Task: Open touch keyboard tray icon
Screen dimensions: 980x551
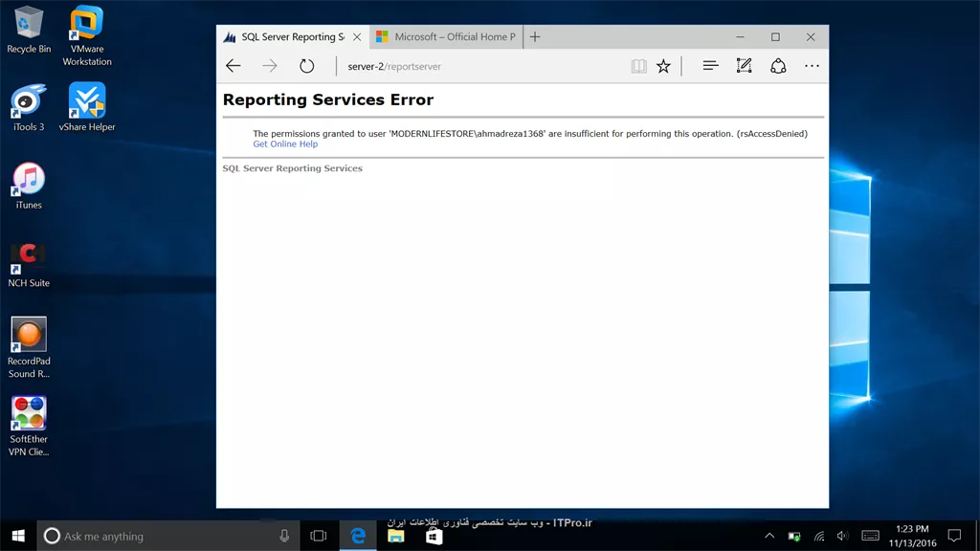Action: pyautogui.click(x=870, y=536)
